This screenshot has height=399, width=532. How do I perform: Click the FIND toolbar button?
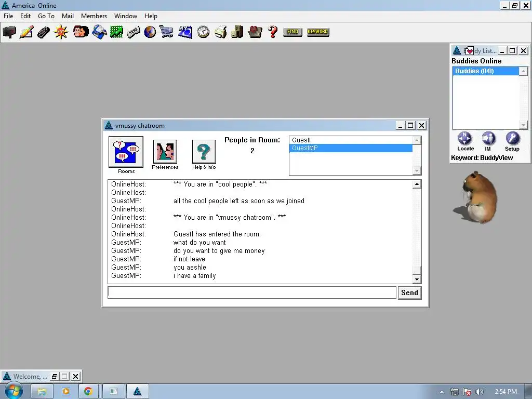(292, 32)
